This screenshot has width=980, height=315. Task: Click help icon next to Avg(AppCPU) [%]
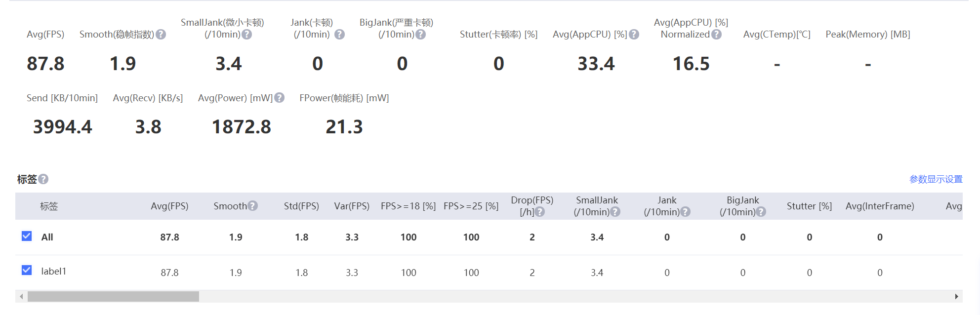tap(634, 35)
